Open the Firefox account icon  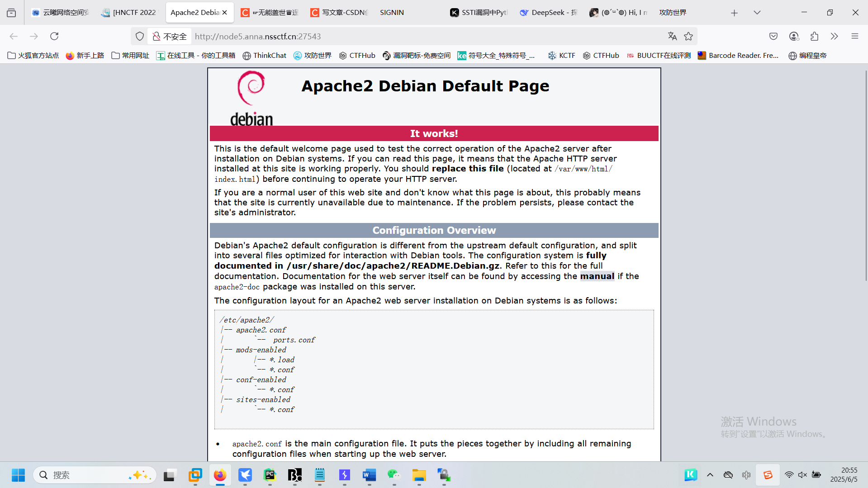[x=794, y=36]
